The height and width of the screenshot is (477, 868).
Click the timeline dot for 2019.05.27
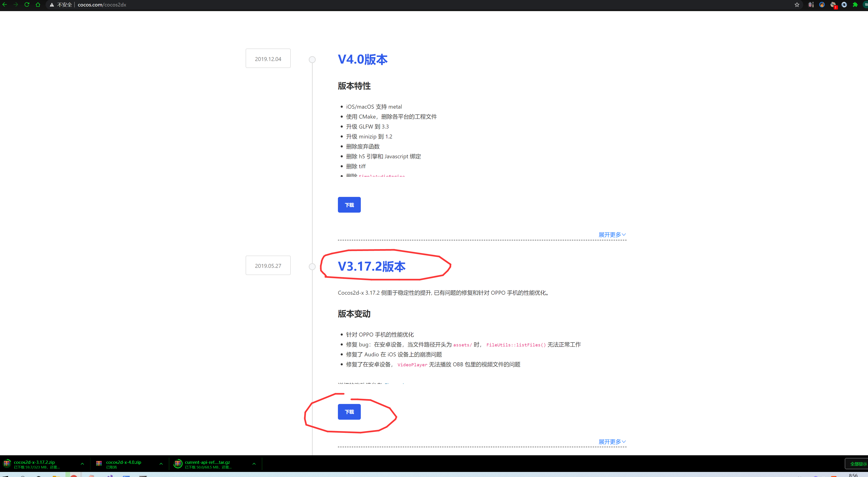[x=312, y=267]
